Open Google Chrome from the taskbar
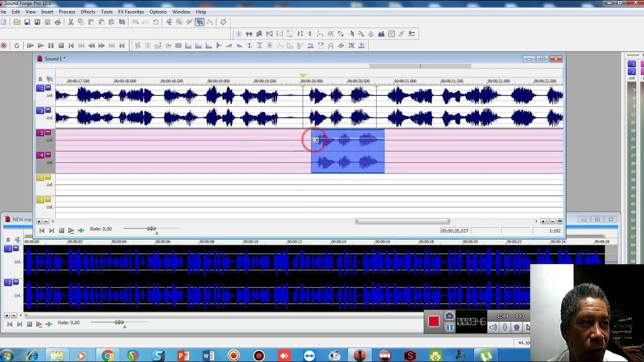The height and width of the screenshot is (362, 644). point(108,356)
